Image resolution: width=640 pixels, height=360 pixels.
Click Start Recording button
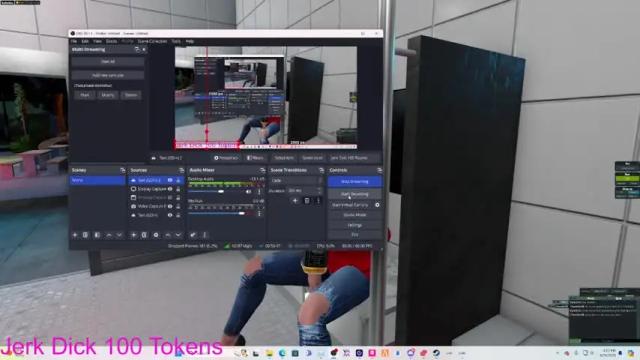[x=355, y=194]
